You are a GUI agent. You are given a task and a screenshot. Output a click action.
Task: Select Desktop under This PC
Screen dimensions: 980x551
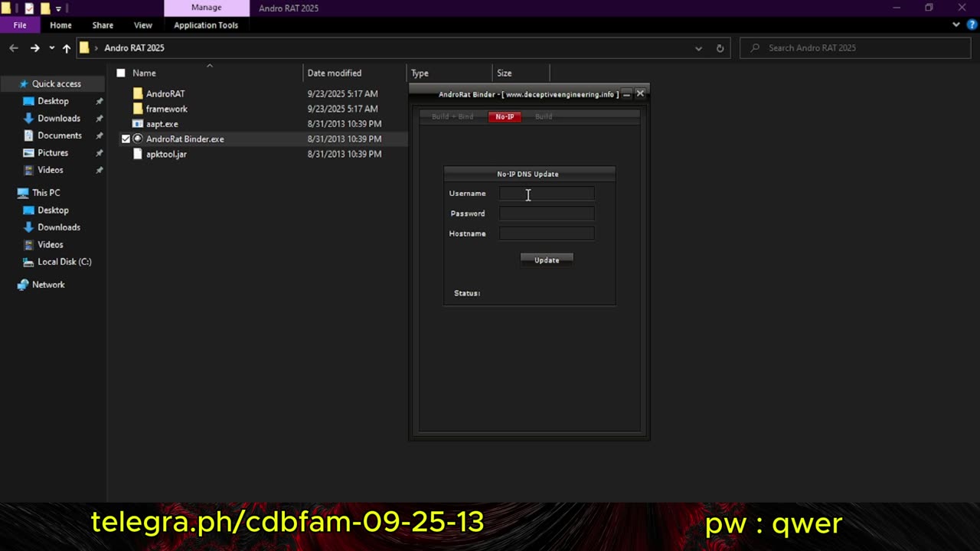(53, 210)
